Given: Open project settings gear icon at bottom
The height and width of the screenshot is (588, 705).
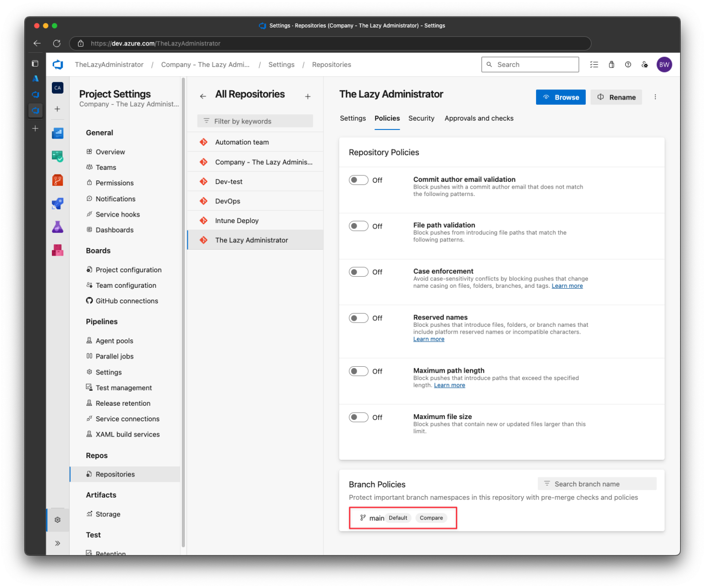Looking at the screenshot, I should click(57, 520).
